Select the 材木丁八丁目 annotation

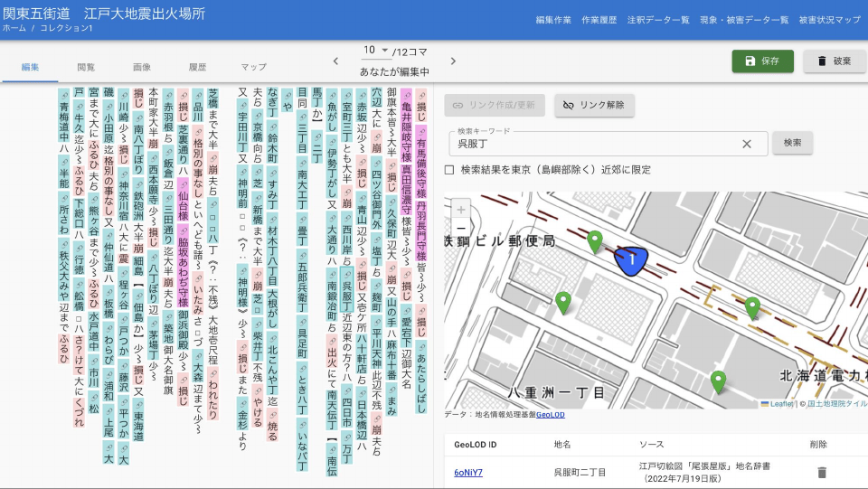point(272,249)
